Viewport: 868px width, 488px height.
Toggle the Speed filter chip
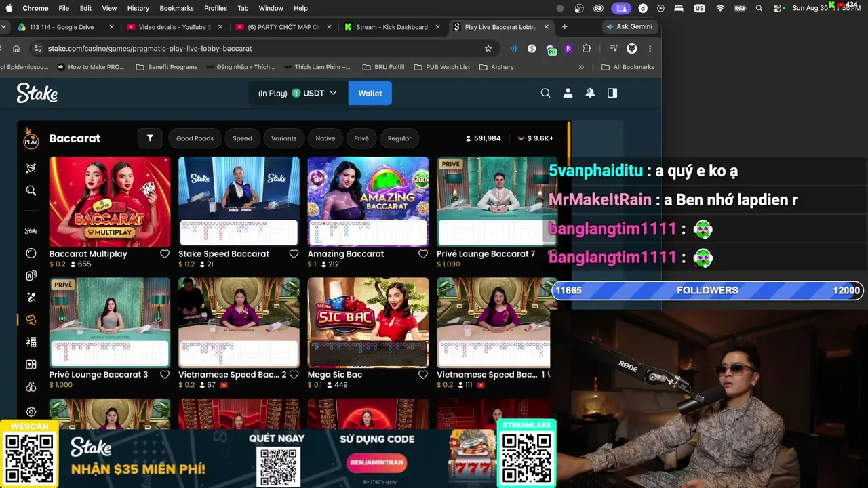coord(242,138)
